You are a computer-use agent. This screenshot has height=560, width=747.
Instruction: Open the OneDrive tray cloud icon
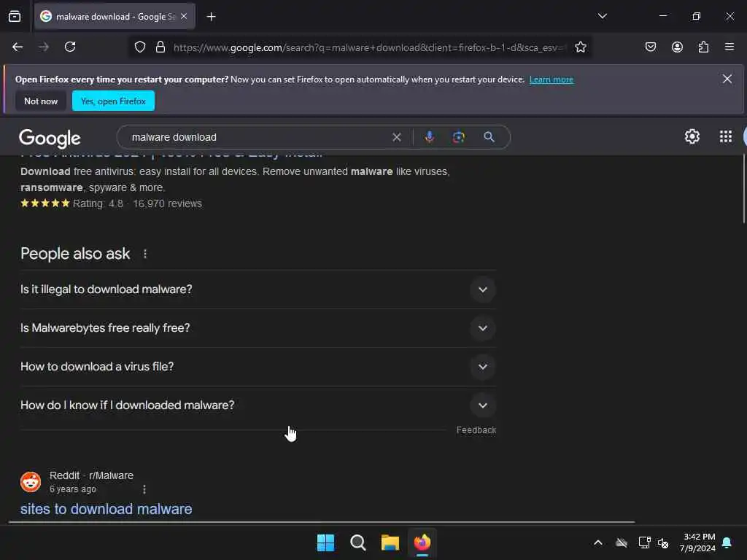[x=622, y=542]
